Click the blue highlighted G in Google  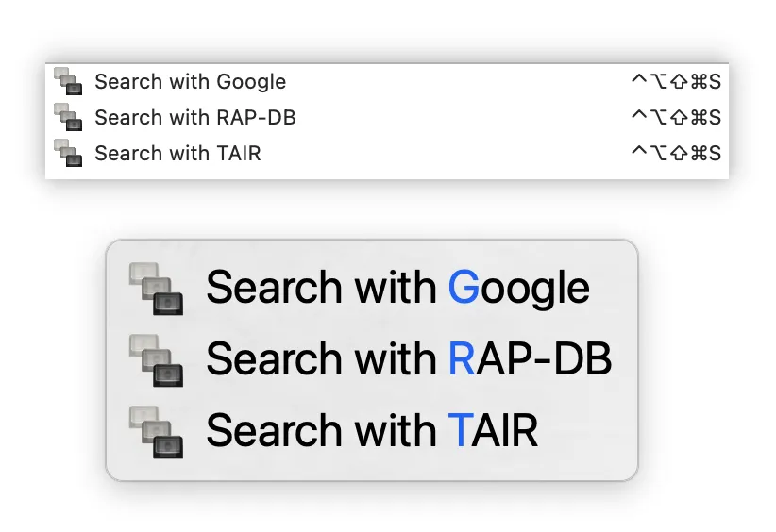click(464, 288)
